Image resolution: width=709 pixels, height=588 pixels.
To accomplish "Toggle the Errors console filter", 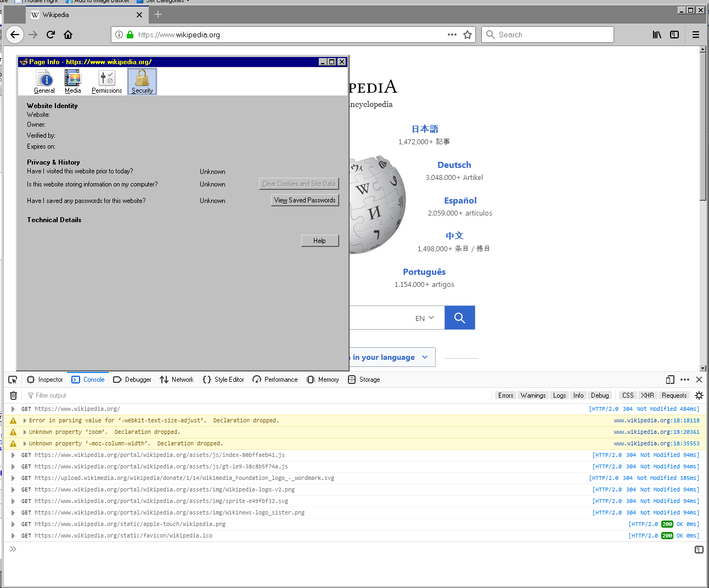I will click(505, 395).
